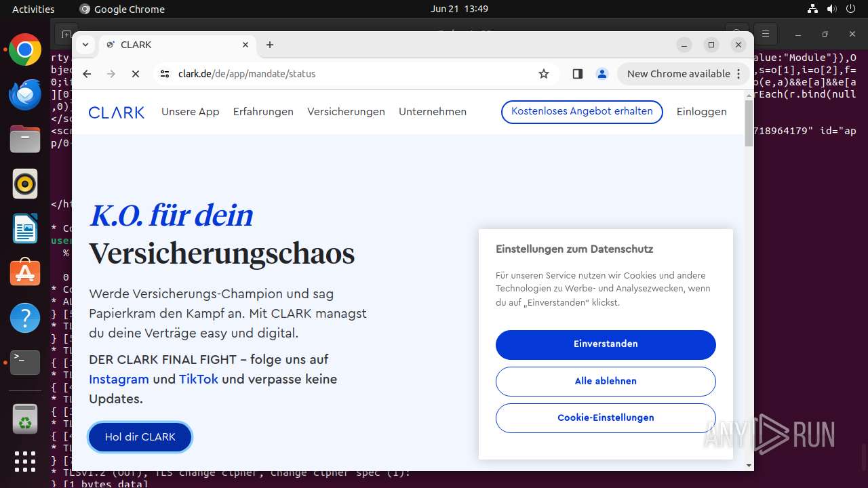Click the CLARK logo
Viewport: 868px width, 488px height.
click(x=117, y=112)
